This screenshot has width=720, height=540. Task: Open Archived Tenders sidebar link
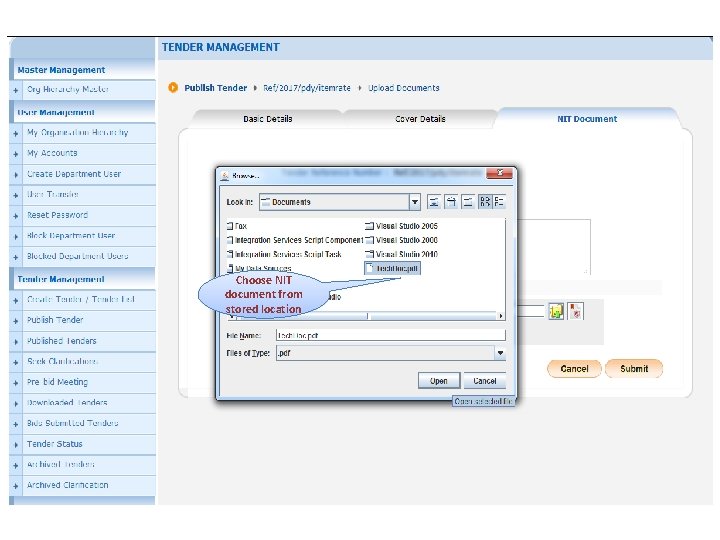coord(61,464)
